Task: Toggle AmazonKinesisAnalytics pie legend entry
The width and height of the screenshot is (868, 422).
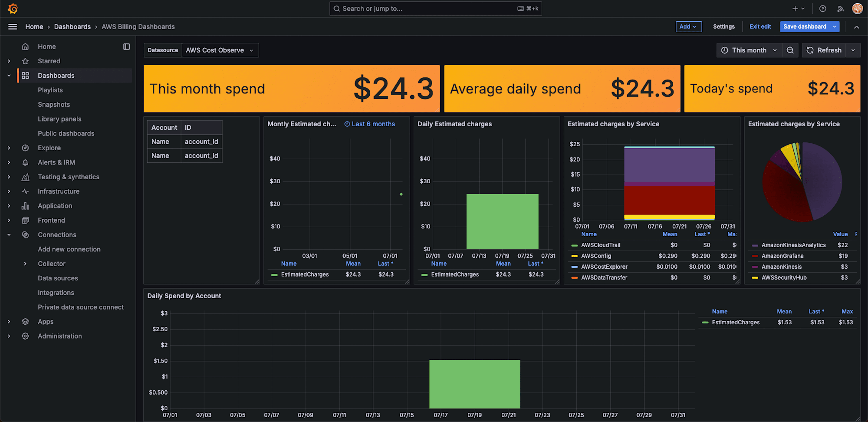Action: pyautogui.click(x=793, y=245)
